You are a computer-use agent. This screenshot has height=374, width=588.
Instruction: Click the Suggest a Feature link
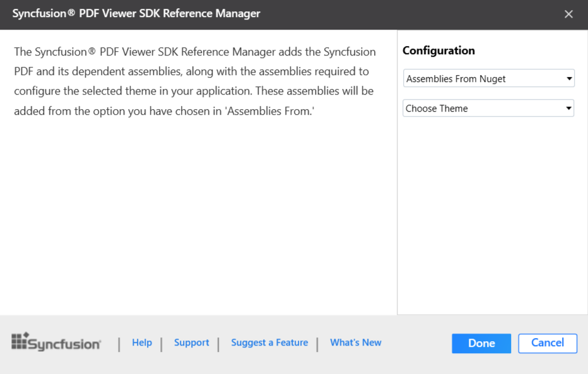click(269, 342)
